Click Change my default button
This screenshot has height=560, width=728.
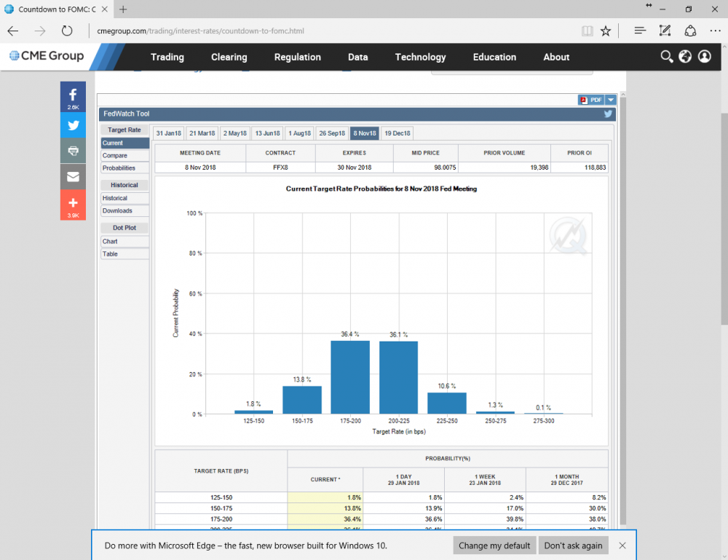494,545
